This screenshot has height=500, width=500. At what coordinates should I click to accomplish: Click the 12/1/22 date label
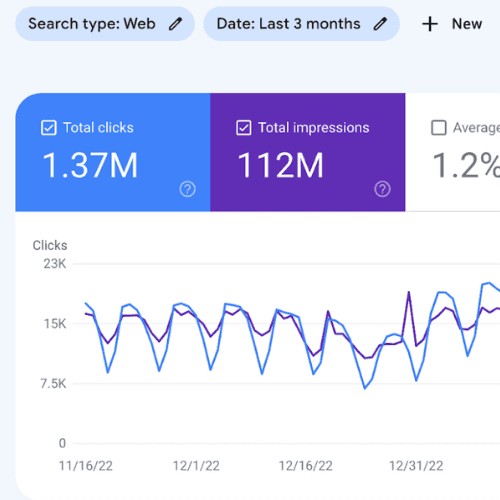click(196, 466)
